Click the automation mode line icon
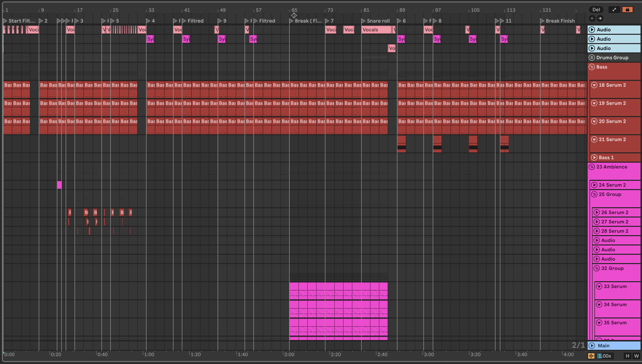The height and width of the screenshot is (364, 642). tap(614, 10)
